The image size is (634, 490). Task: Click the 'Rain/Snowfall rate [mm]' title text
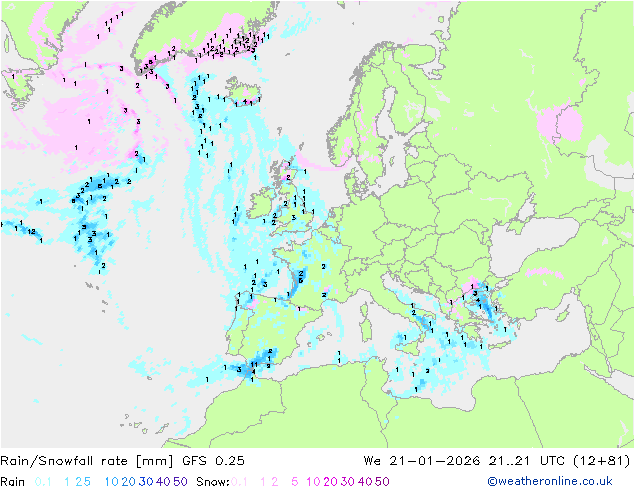(87, 461)
